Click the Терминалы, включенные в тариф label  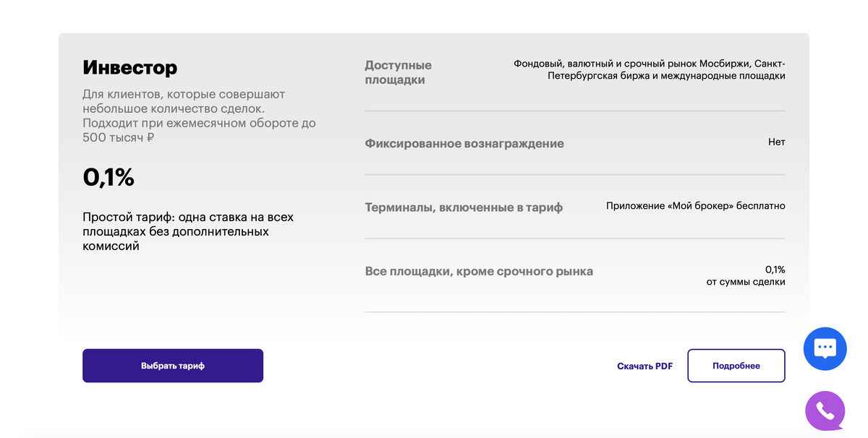click(x=464, y=207)
